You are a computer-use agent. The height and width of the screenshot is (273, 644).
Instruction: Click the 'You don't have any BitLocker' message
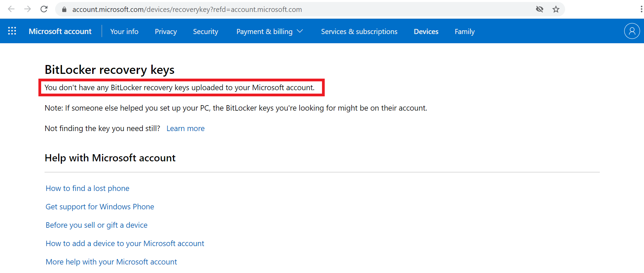tap(180, 87)
